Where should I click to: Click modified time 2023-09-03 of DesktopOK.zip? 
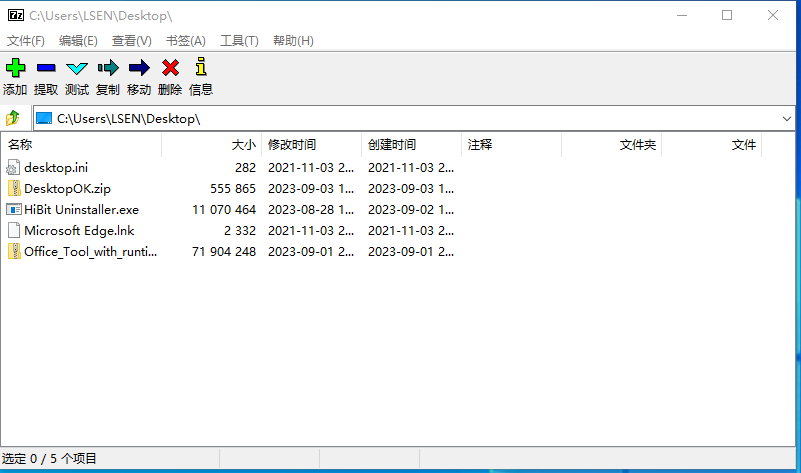click(311, 188)
